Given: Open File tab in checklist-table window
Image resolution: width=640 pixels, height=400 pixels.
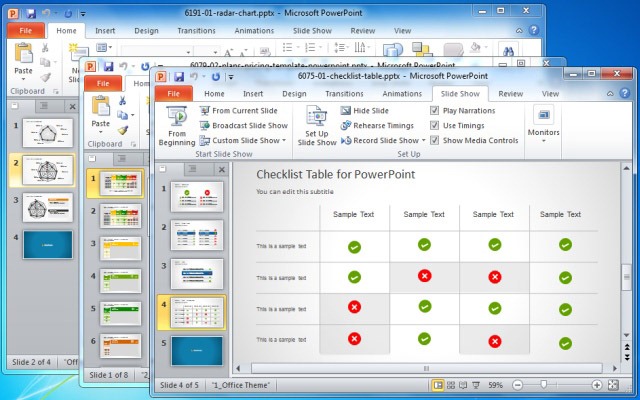Looking at the screenshot, I should 173,93.
